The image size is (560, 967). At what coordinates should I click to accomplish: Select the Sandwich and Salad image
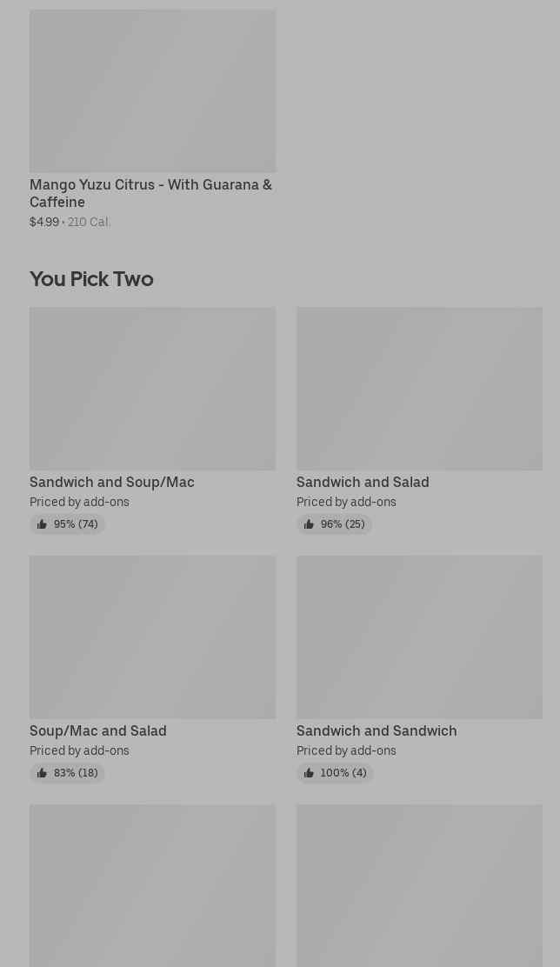(x=419, y=388)
